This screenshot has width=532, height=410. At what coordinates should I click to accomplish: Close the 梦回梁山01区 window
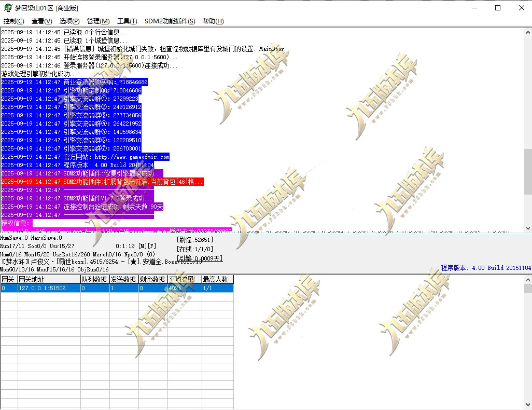(x=522, y=8)
